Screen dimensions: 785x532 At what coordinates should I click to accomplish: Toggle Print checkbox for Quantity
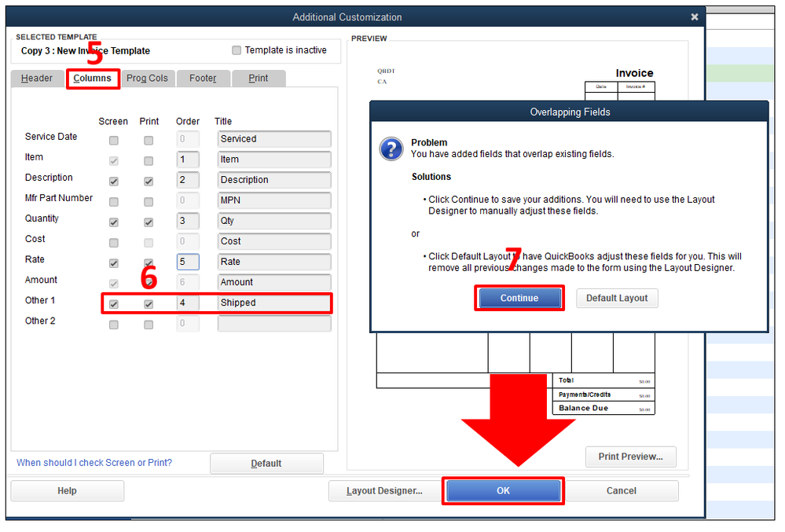[x=149, y=222]
